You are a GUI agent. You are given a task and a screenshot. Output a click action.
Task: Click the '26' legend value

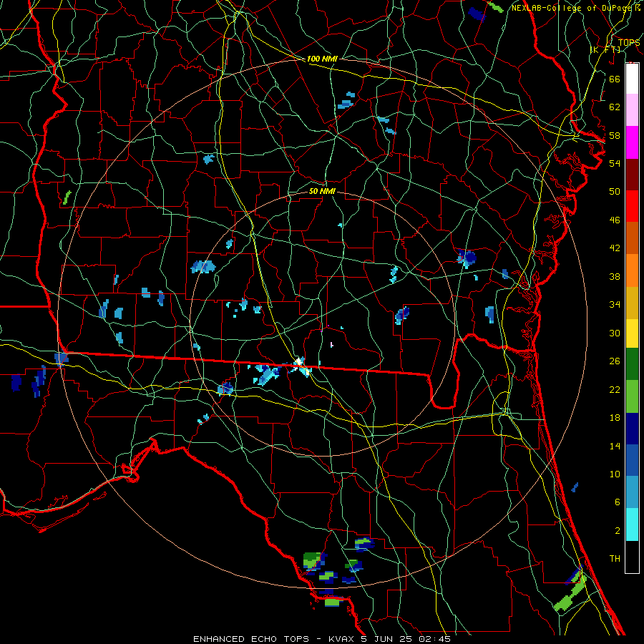(615, 361)
